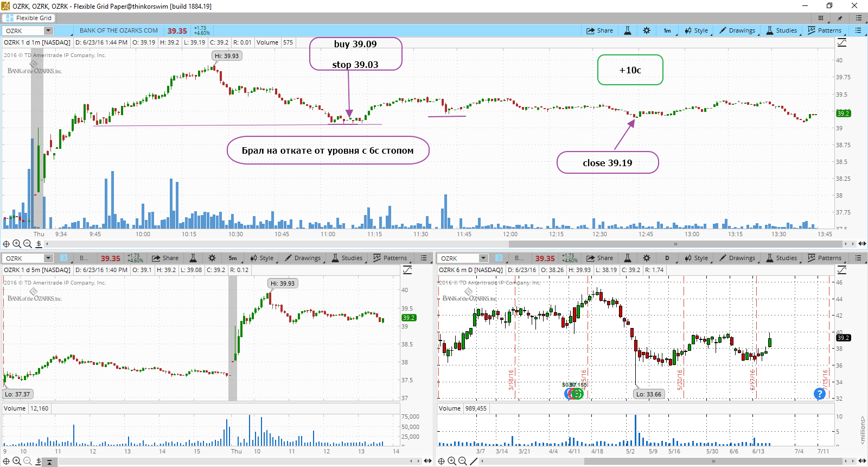Viewport: 868px width, 467px height.
Task: Click the dollar-axis icon under top chart
Action: 39,244
